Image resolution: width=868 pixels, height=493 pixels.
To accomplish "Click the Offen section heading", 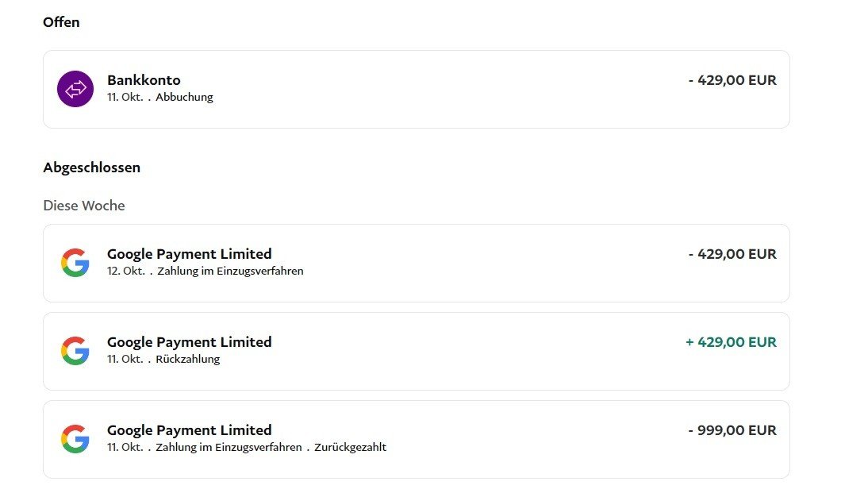I will point(61,22).
